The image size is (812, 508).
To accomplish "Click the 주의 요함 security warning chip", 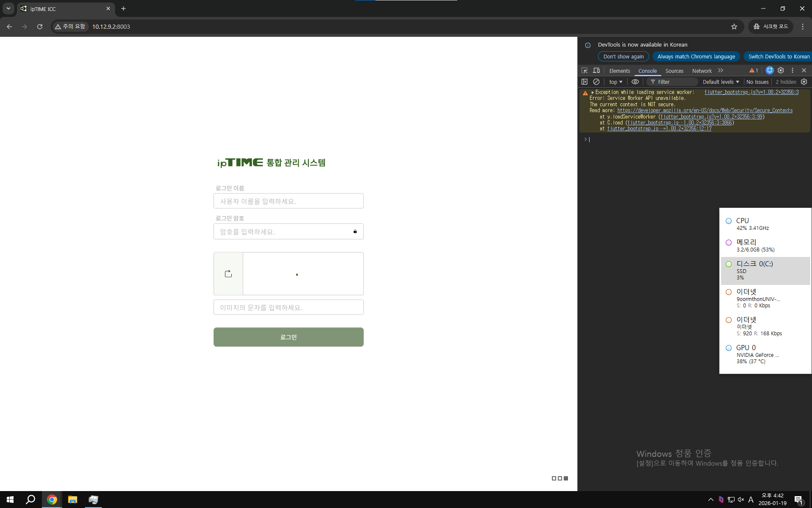I will (x=70, y=27).
